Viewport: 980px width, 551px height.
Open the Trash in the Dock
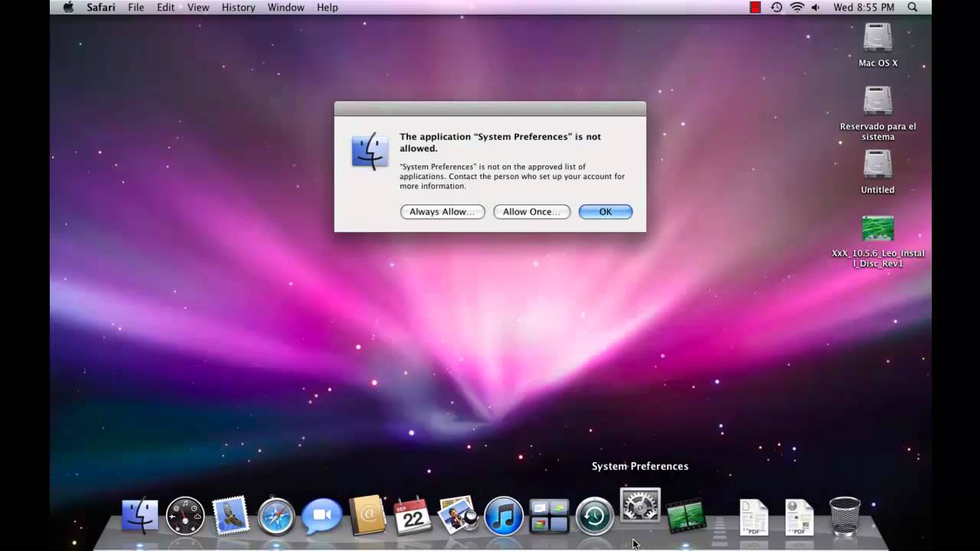coord(844,517)
